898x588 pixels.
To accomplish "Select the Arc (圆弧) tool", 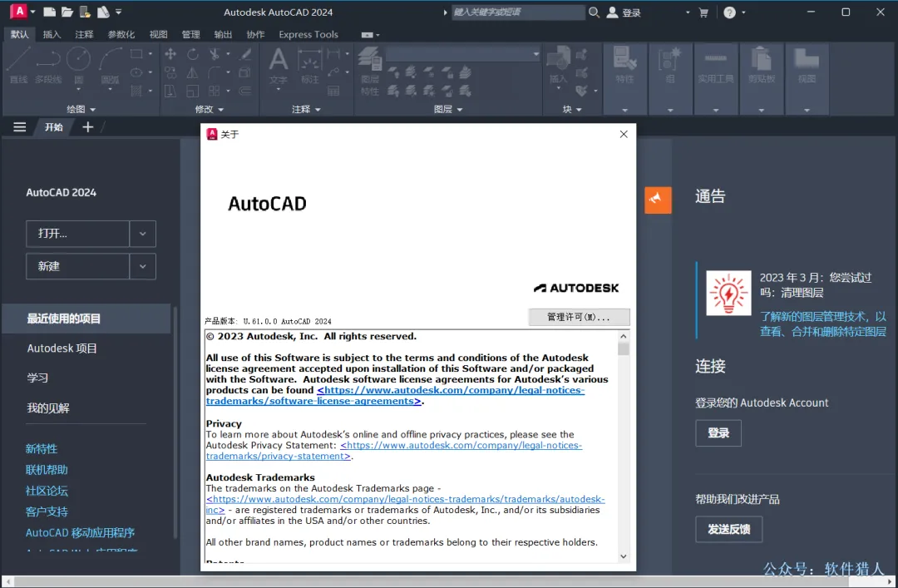I will tap(110, 66).
